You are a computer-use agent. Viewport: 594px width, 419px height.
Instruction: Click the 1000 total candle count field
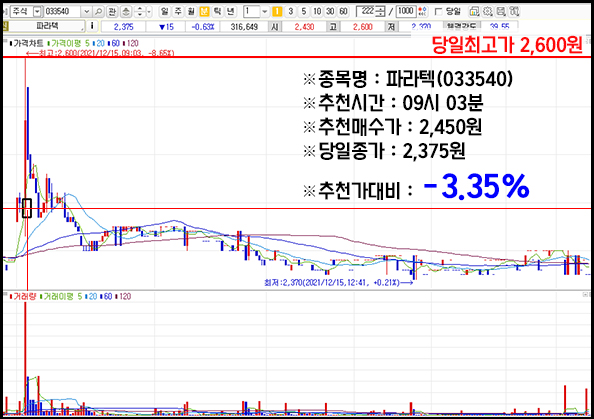[x=406, y=11]
